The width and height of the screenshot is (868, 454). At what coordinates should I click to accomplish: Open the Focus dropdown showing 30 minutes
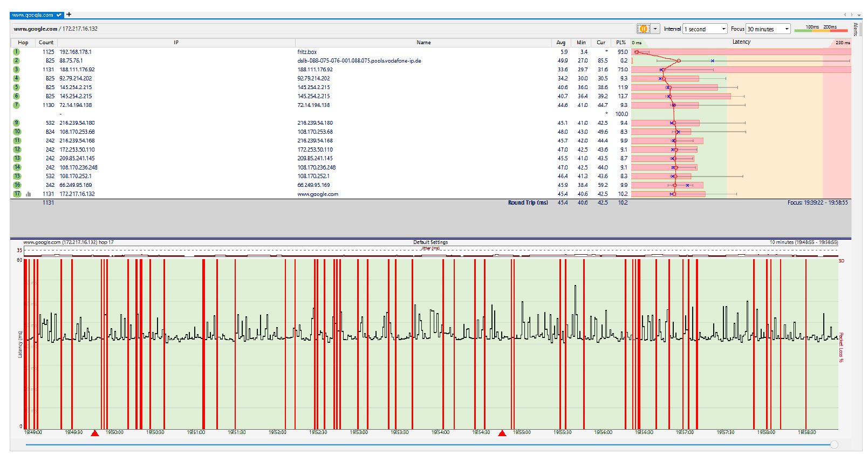click(x=768, y=29)
